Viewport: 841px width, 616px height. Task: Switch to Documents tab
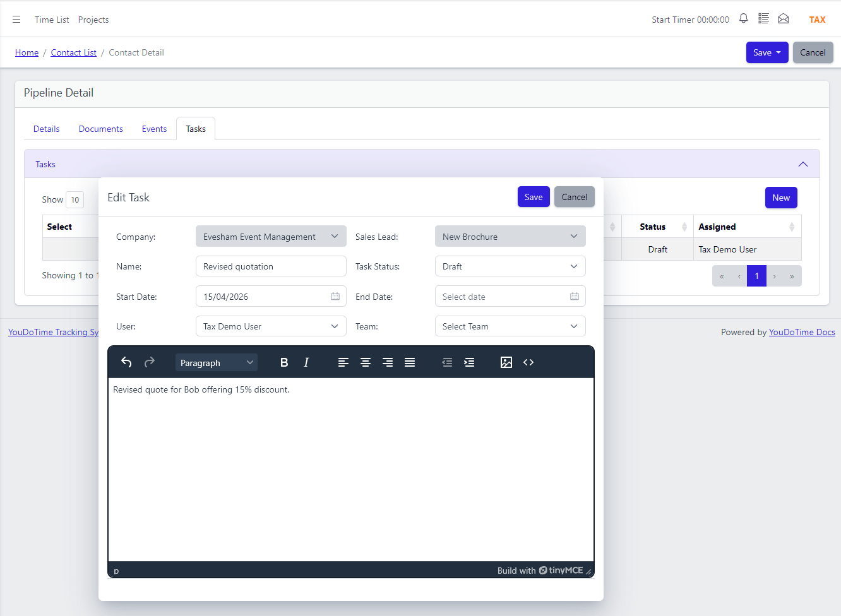[101, 129]
